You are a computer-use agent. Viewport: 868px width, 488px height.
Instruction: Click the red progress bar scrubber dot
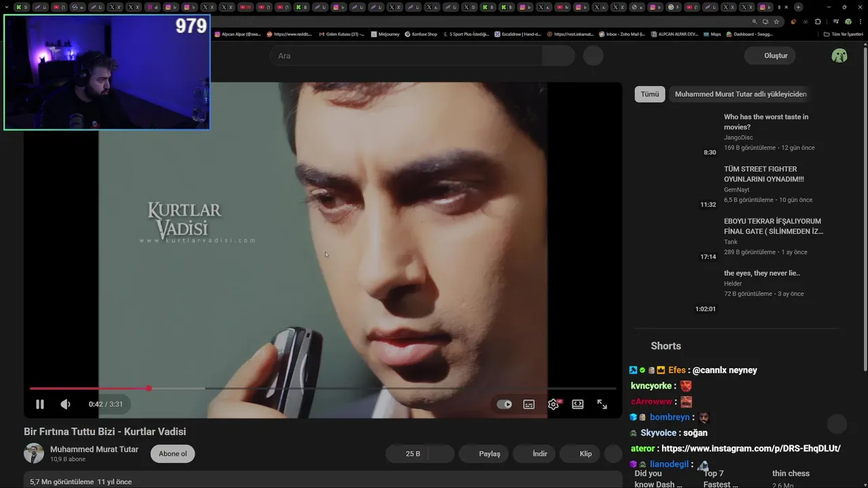point(149,388)
